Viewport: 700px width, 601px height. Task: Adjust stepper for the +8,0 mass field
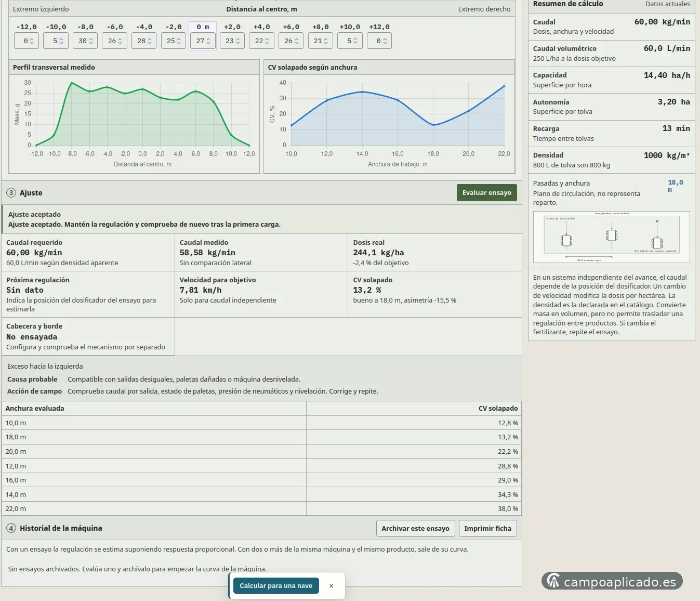click(326, 41)
